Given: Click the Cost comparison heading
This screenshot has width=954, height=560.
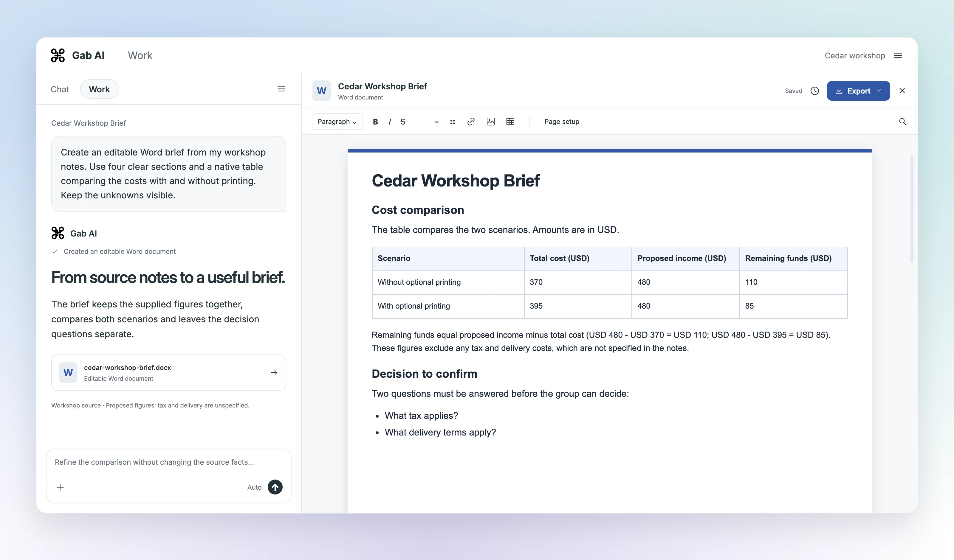Looking at the screenshot, I should click(418, 210).
